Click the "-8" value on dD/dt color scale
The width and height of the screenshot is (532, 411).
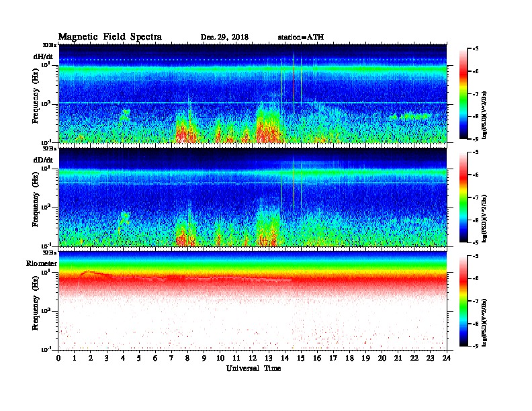(x=476, y=220)
